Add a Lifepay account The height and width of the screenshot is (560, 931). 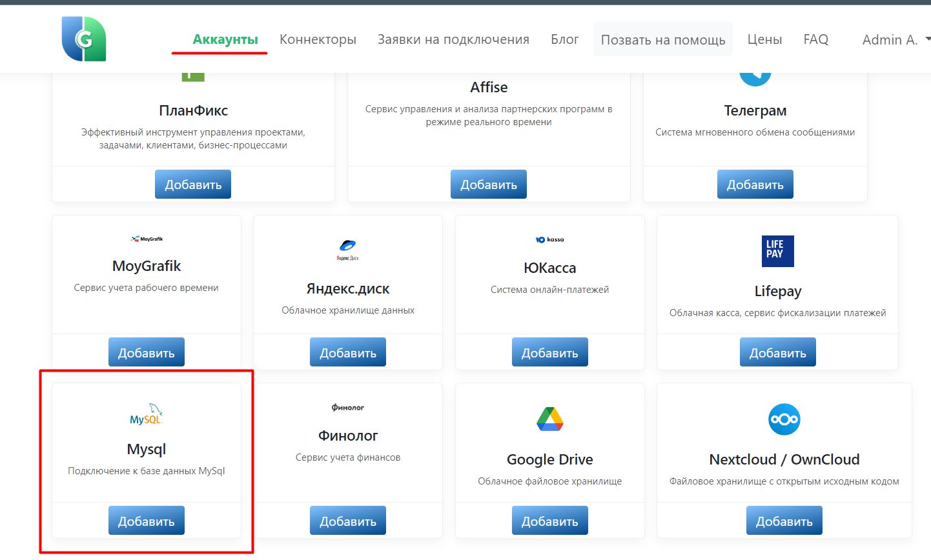[x=778, y=352]
